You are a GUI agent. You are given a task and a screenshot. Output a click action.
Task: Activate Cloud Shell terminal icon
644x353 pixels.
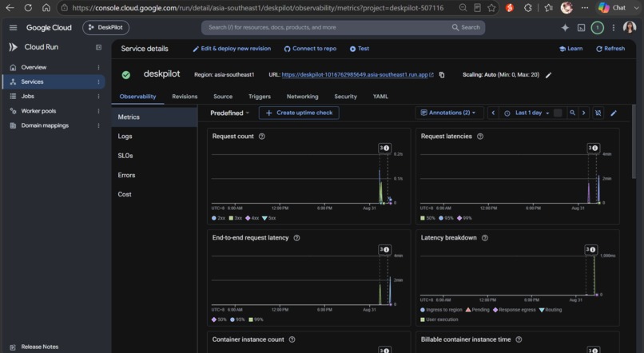(x=581, y=27)
